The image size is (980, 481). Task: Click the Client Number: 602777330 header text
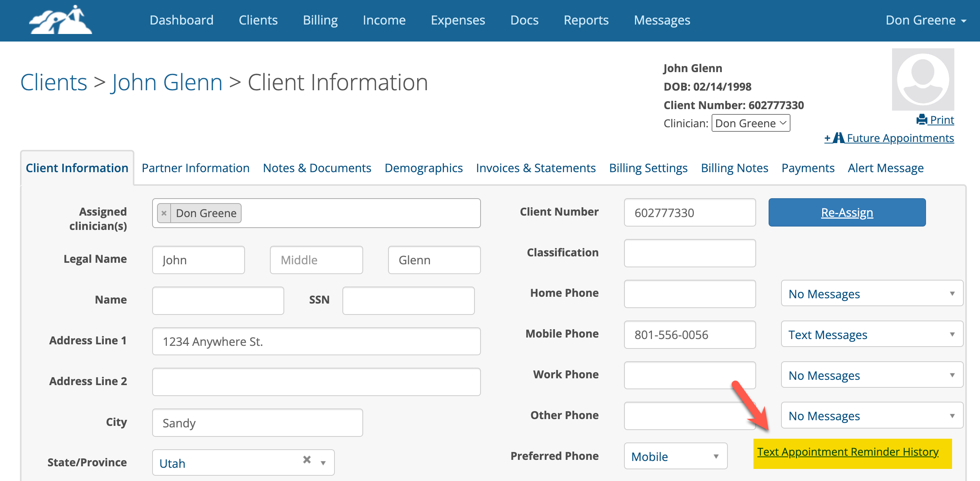tap(733, 105)
